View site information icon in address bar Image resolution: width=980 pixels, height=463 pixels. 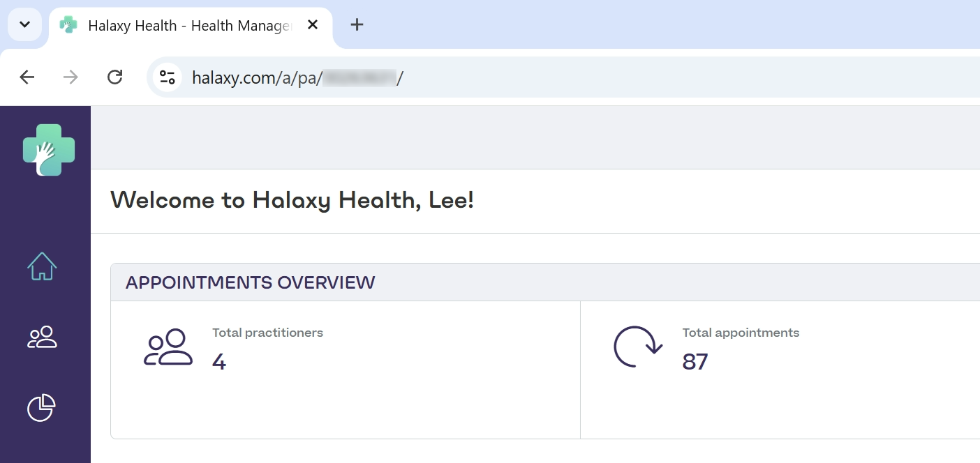coord(167,77)
